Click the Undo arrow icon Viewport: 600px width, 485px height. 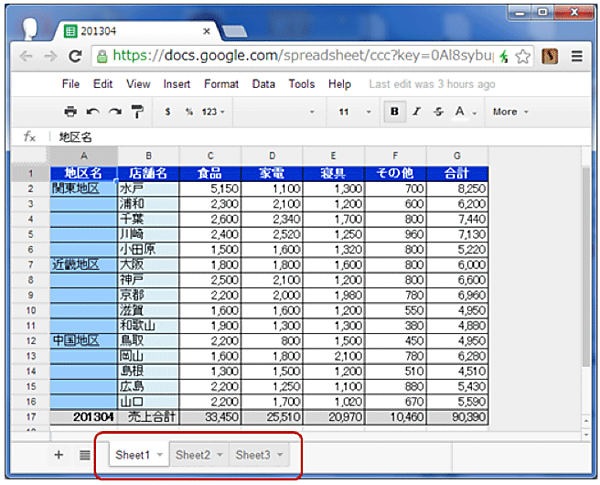pos(92,112)
